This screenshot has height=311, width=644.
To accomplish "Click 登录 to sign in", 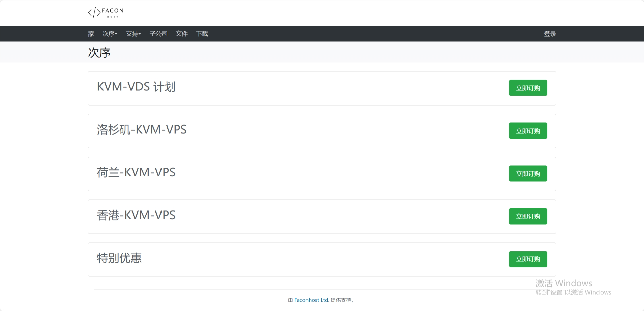I will pyautogui.click(x=550, y=34).
